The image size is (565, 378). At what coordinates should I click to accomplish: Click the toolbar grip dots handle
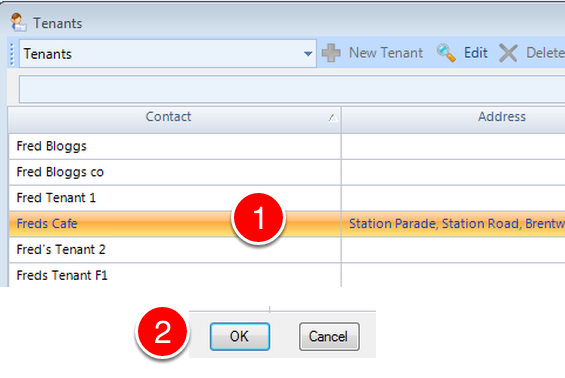pyautogui.click(x=12, y=54)
